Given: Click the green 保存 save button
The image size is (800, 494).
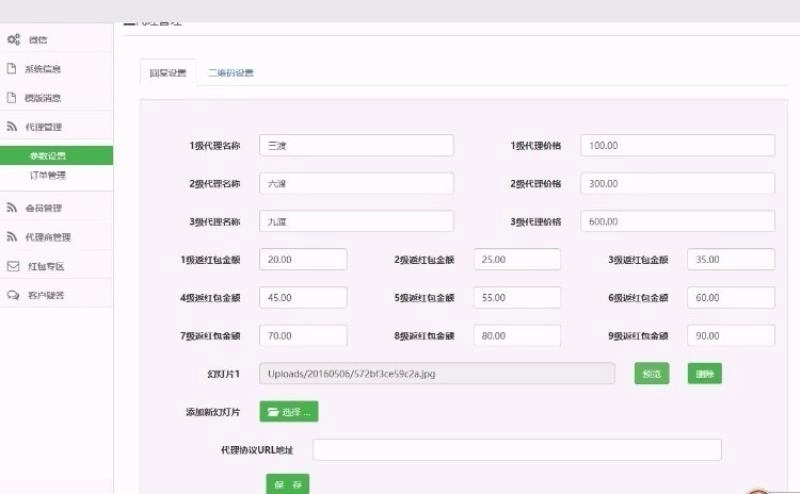Looking at the screenshot, I should click(288, 484).
